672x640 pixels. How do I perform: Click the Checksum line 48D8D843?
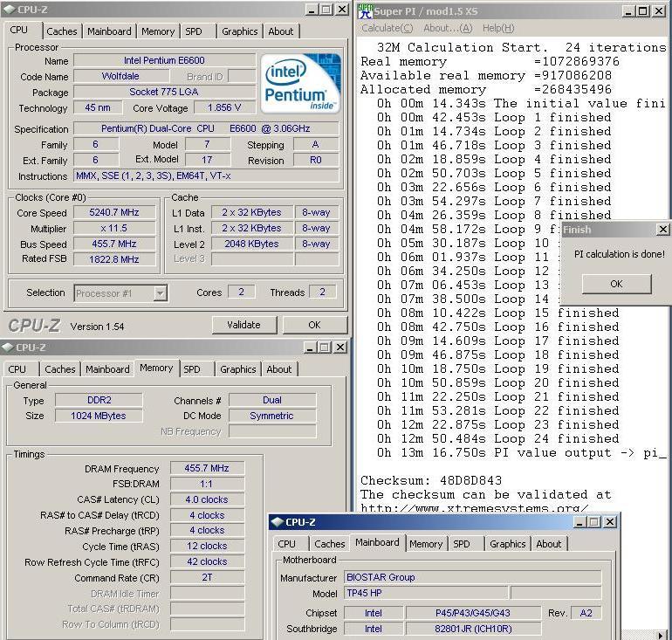coord(431,480)
